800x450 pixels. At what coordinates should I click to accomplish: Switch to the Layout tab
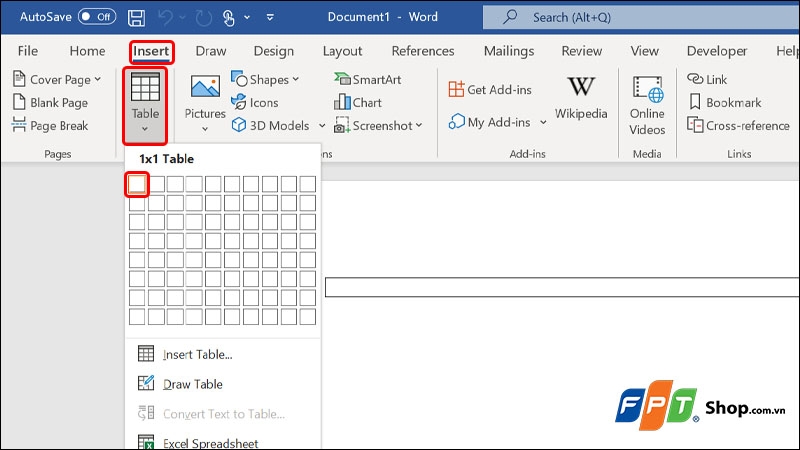point(342,51)
